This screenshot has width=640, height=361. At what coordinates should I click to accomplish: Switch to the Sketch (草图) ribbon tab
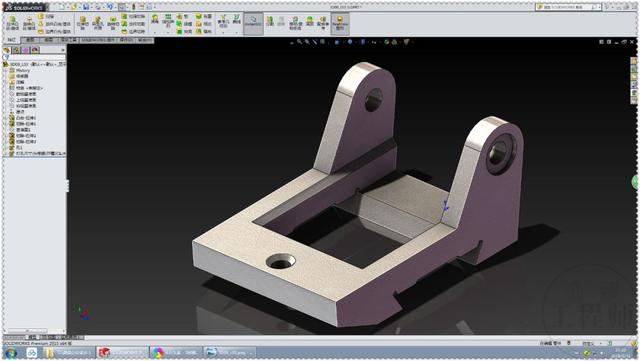tap(29, 40)
